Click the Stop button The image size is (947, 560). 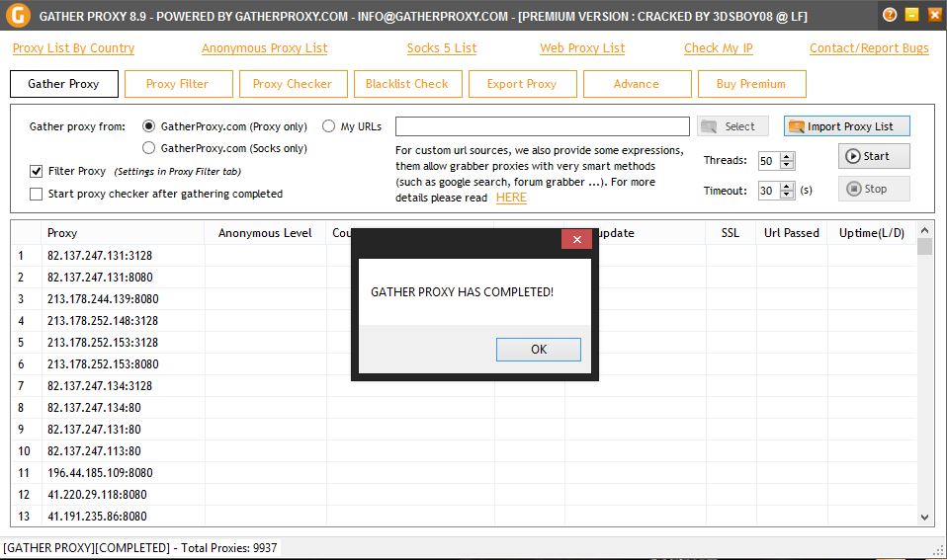pos(874,189)
